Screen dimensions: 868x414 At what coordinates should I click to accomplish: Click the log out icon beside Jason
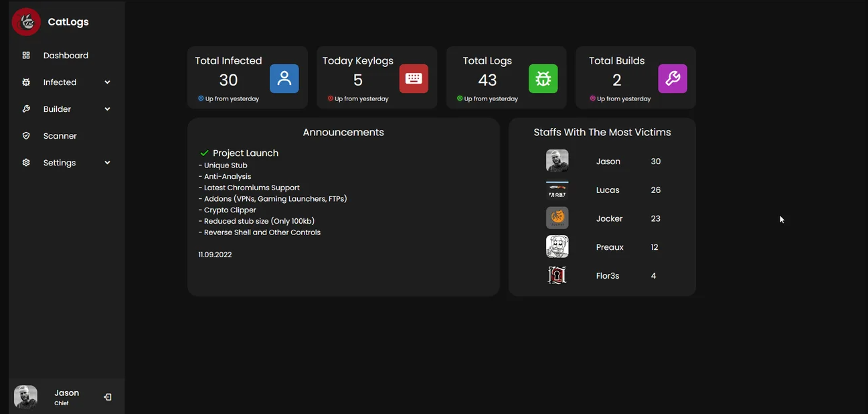(108, 397)
